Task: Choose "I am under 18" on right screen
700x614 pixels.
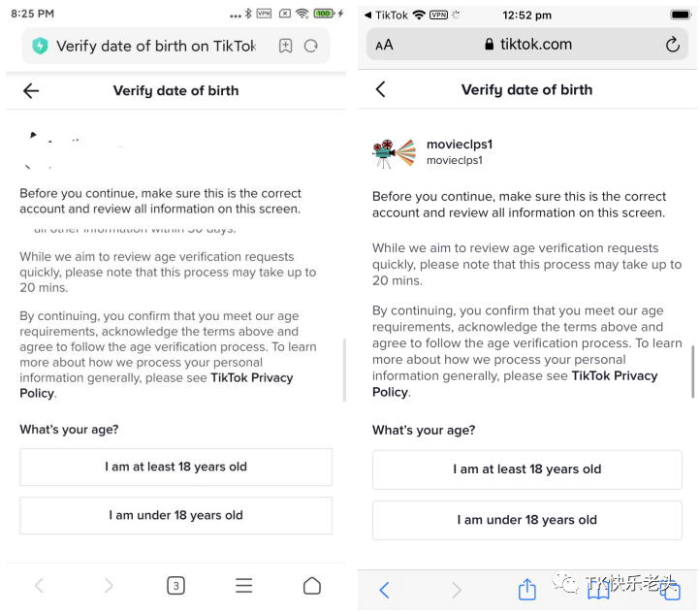Action: coord(526,520)
